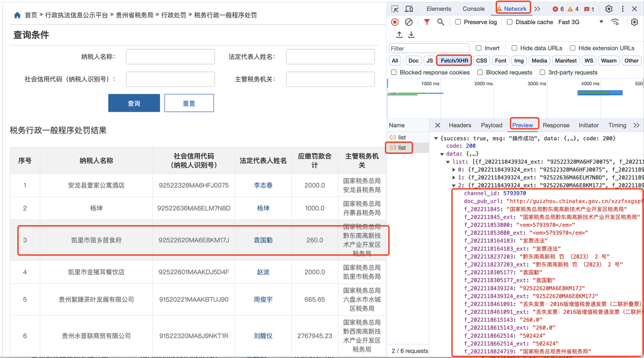
Task: Stop network recording with the red button
Action: (395, 22)
